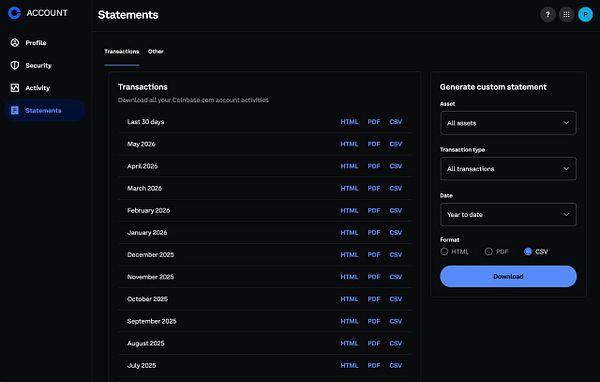Download November 2025 statement as PDF
600x382 pixels.
point(374,277)
